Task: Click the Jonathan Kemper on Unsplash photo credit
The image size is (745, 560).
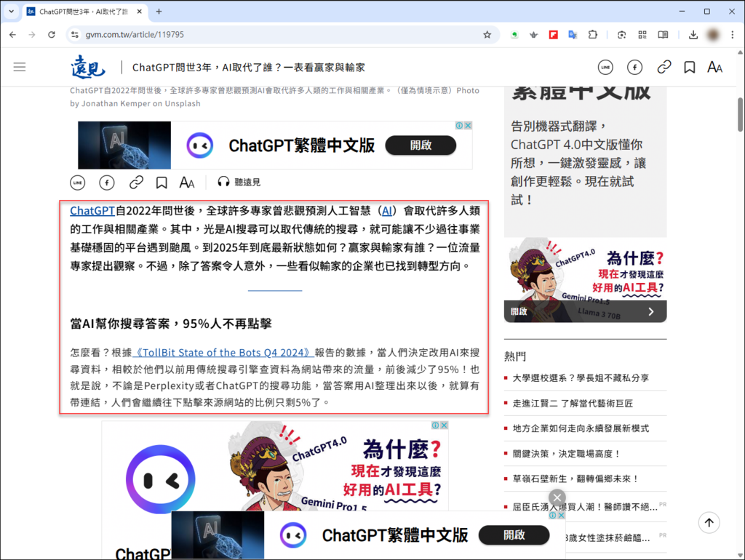Action: pyautogui.click(x=140, y=103)
